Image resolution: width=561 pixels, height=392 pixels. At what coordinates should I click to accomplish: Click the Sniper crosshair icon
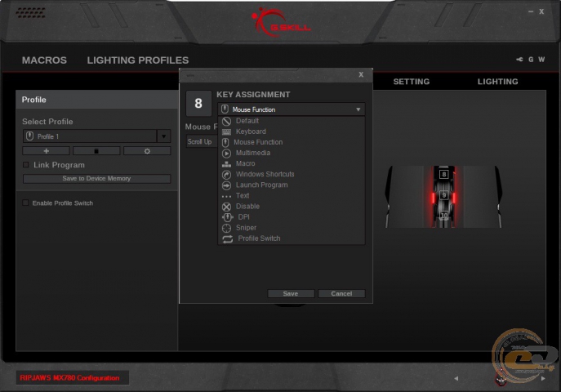(x=226, y=228)
